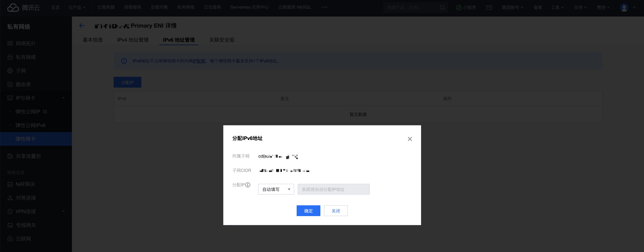Click the Tencent Cloud logo icon

[13, 8]
